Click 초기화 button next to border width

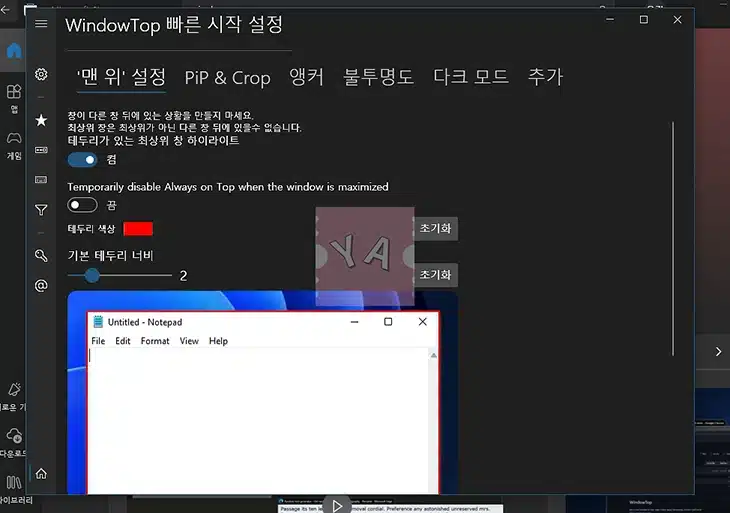tap(436, 275)
